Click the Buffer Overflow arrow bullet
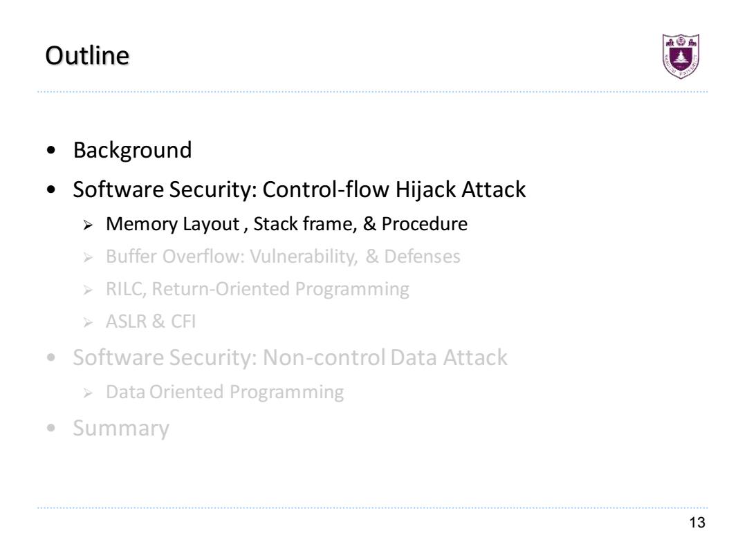Image resolution: width=747 pixels, height=560 pixels. 88,258
